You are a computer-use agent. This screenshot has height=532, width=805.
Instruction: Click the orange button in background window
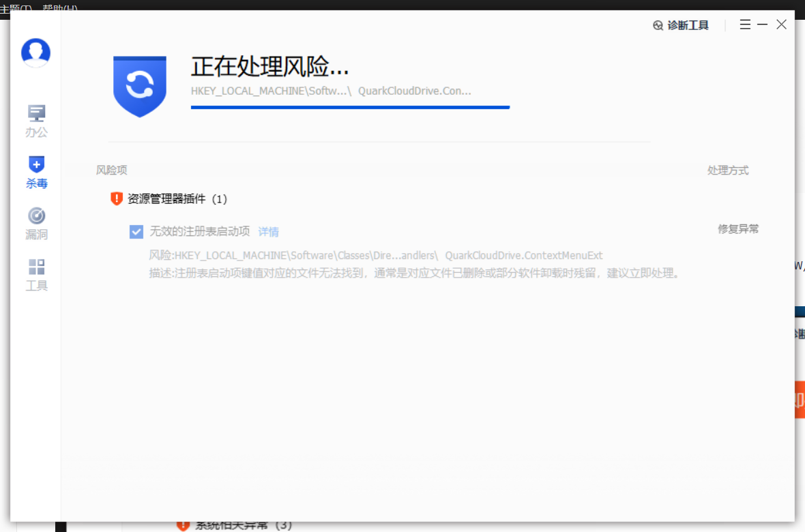click(x=800, y=400)
